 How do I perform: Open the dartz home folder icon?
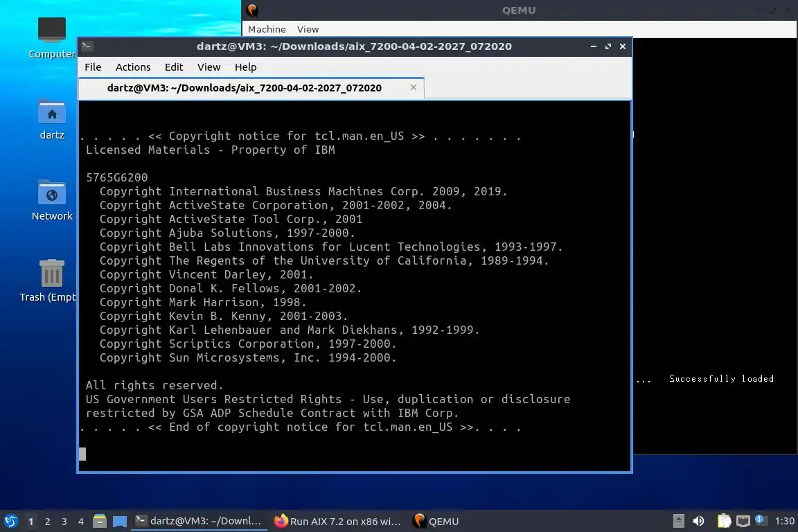(x=52, y=120)
